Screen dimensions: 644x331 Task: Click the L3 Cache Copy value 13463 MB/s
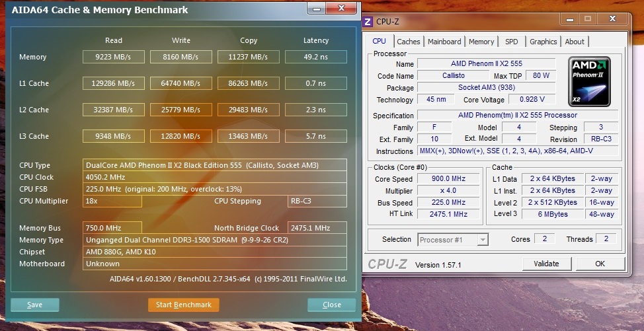[x=249, y=136]
